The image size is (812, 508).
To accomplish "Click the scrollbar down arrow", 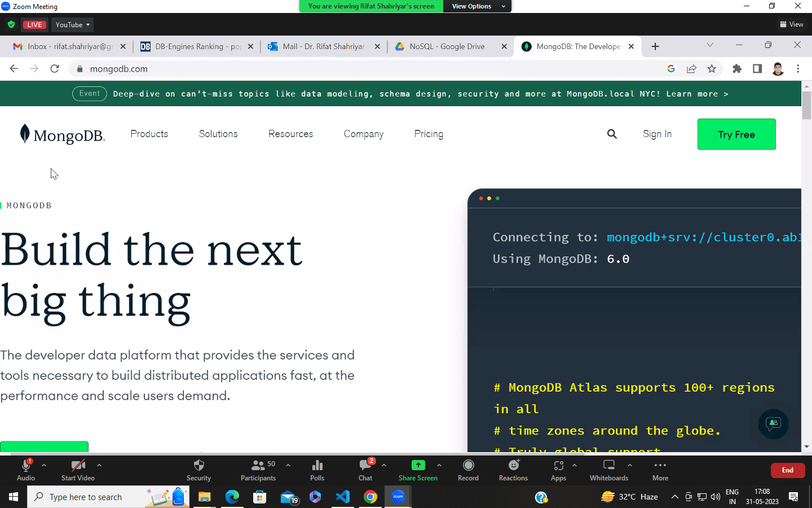I will (x=806, y=446).
